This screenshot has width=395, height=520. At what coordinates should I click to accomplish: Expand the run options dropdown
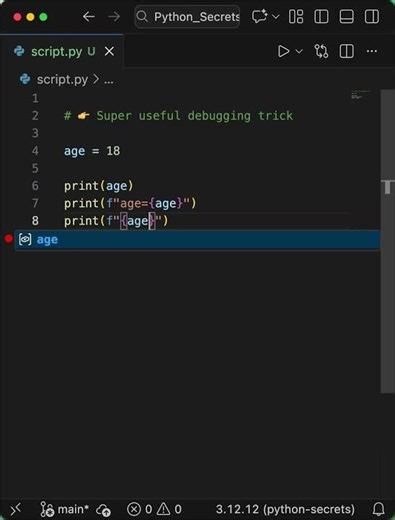[x=299, y=51]
